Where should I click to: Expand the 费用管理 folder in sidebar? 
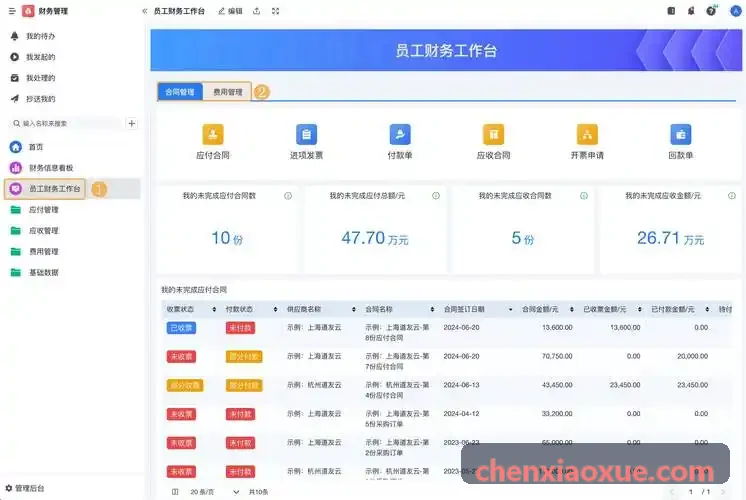(43, 252)
